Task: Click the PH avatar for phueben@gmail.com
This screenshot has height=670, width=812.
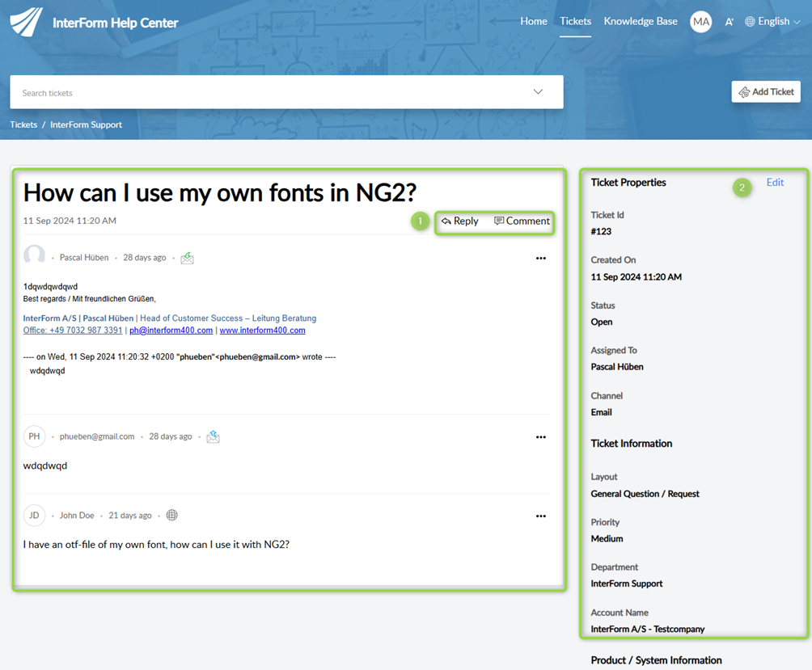Action: (34, 436)
